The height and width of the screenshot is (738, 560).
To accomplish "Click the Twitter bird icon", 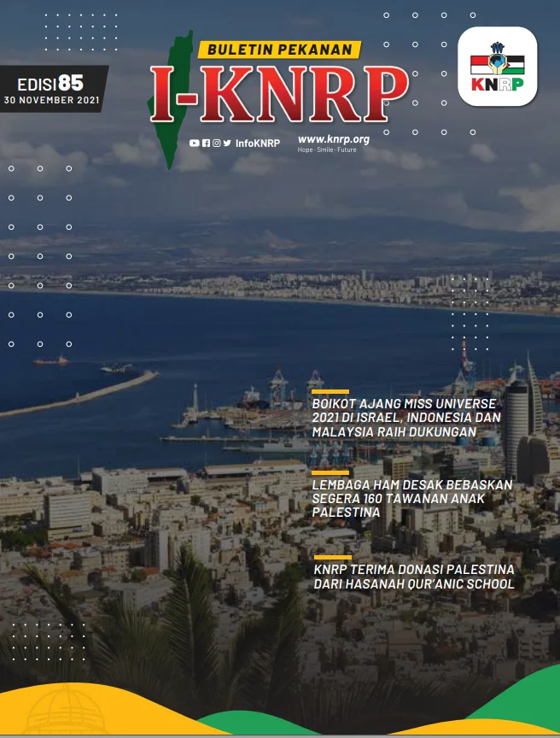I will [x=228, y=143].
